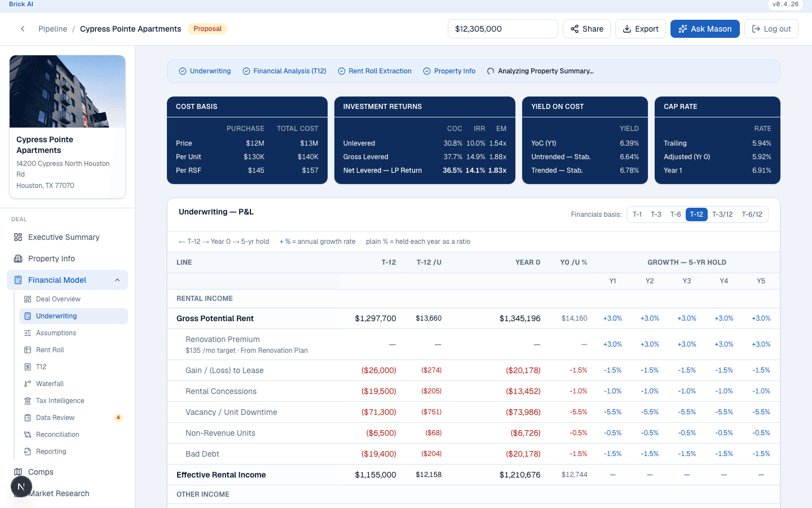Click the Analyzing Property Summary spinner icon
Image resolution: width=812 pixels, height=508 pixels.
[491, 71]
